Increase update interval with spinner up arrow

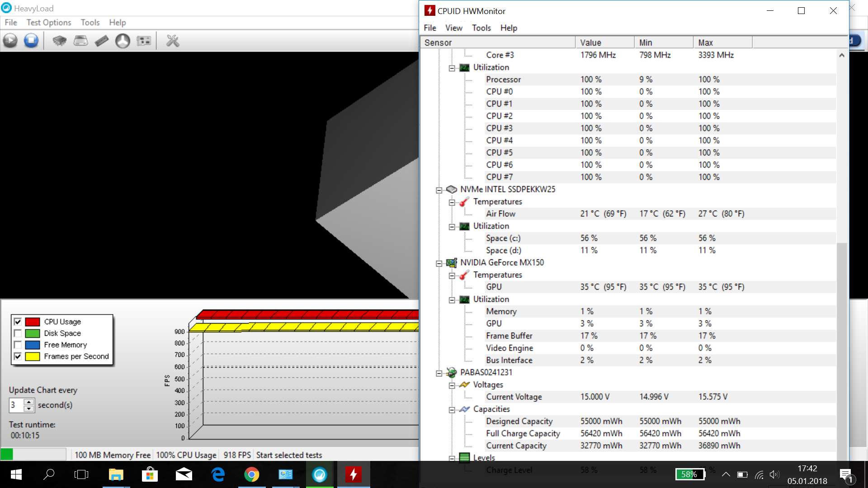click(28, 402)
